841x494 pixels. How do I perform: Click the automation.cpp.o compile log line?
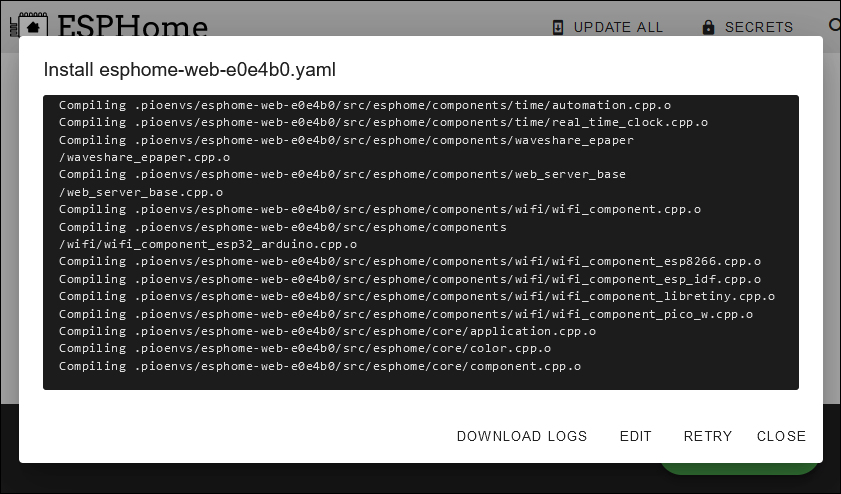[365, 105]
